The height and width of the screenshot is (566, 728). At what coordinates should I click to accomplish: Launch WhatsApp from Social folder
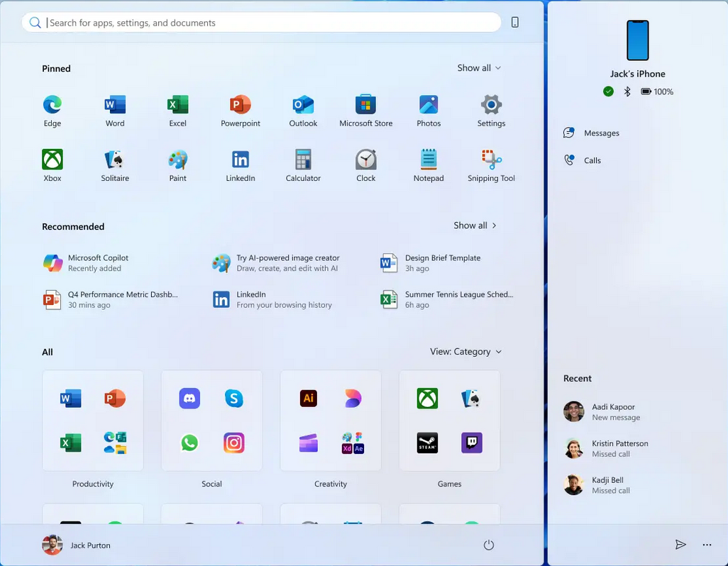(189, 443)
